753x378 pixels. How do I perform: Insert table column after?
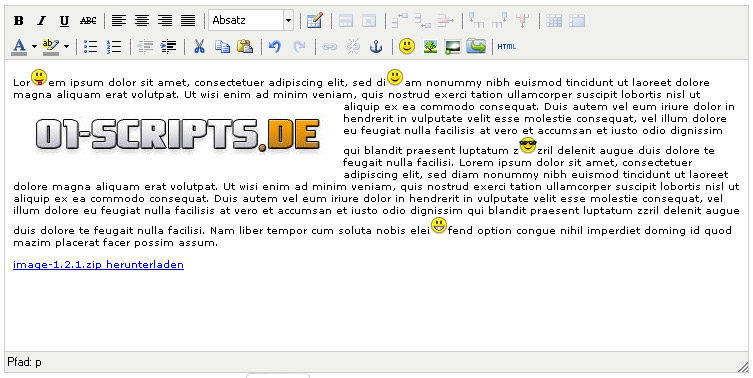500,21
